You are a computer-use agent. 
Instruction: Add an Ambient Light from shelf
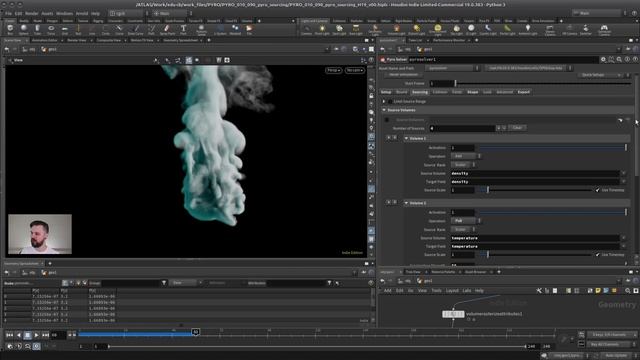527,29
